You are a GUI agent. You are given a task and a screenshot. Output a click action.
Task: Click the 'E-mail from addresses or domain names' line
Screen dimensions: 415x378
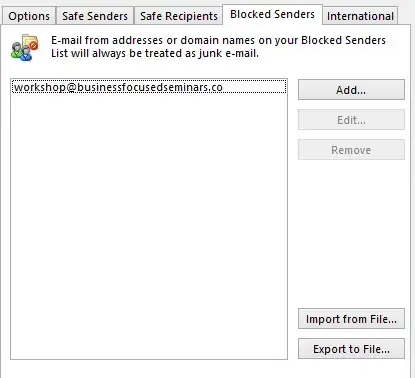coord(218,40)
